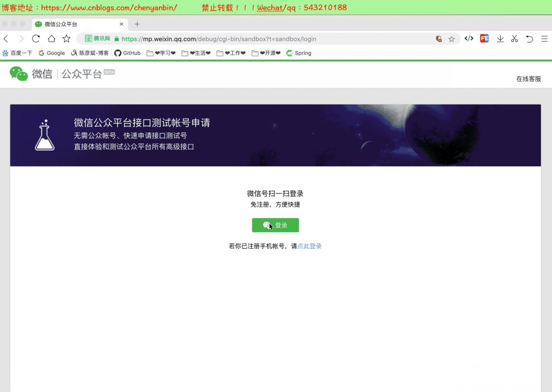Go forward with the forward arrow
The image size is (552, 392).
(21, 39)
